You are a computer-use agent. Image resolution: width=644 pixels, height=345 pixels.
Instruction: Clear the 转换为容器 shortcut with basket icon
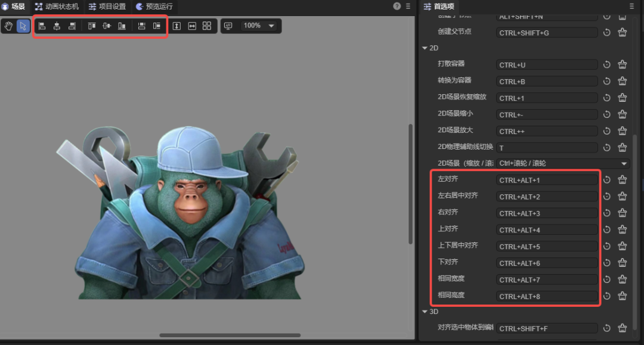click(x=622, y=81)
